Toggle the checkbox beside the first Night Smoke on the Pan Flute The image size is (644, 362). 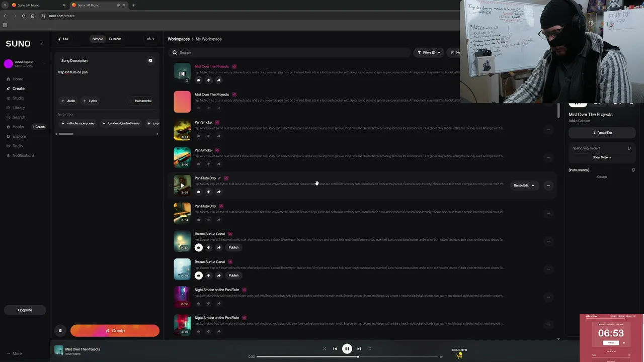(244, 290)
